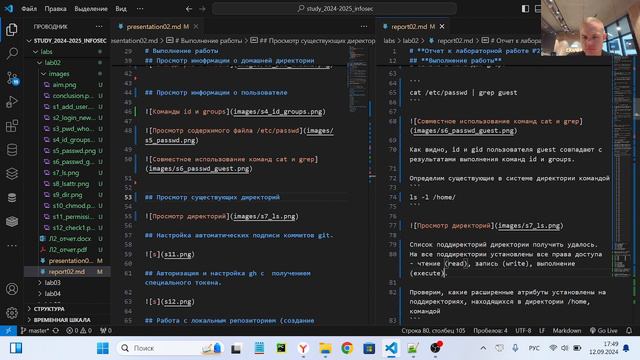
Task: Open remote window indicator in status bar
Action: tap(8, 331)
